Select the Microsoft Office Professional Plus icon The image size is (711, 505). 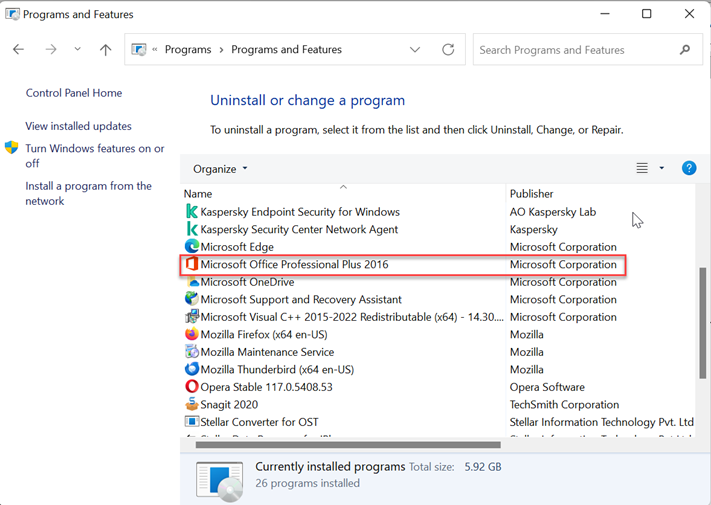[x=192, y=264]
